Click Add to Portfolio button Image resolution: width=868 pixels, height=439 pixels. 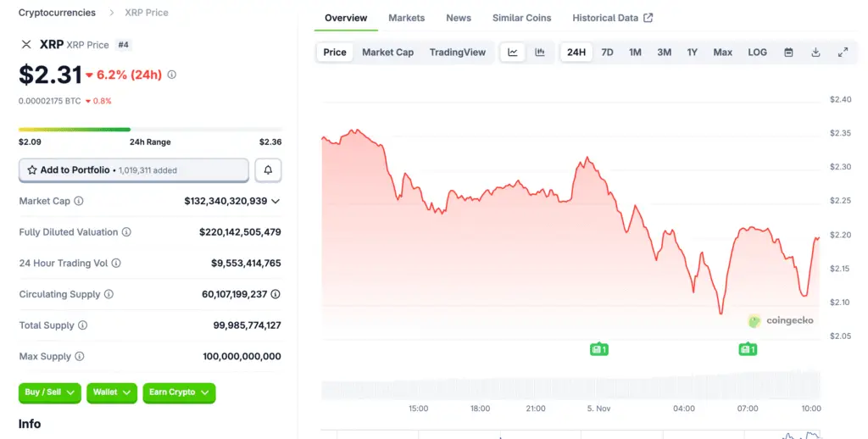[134, 170]
